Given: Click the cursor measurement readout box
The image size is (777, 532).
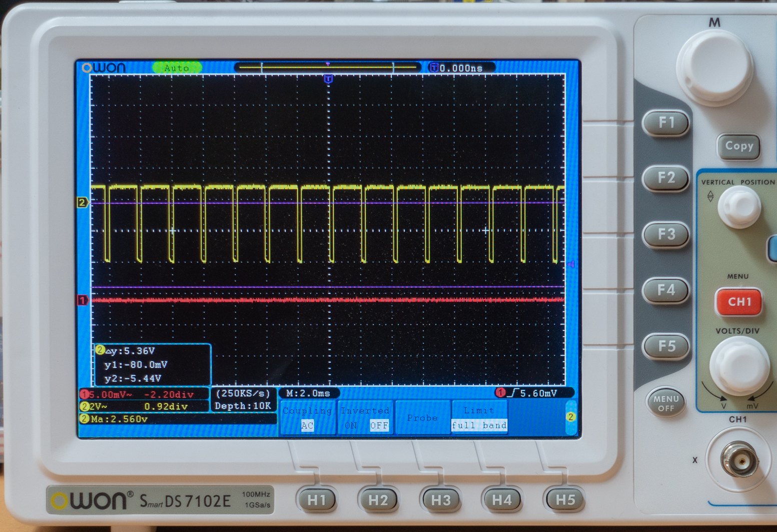Looking at the screenshot, I should pos(153,365).
